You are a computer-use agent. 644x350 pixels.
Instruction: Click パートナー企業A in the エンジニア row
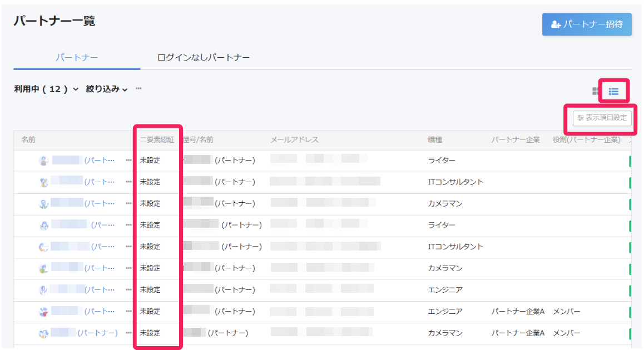click(x=518, y=312)
